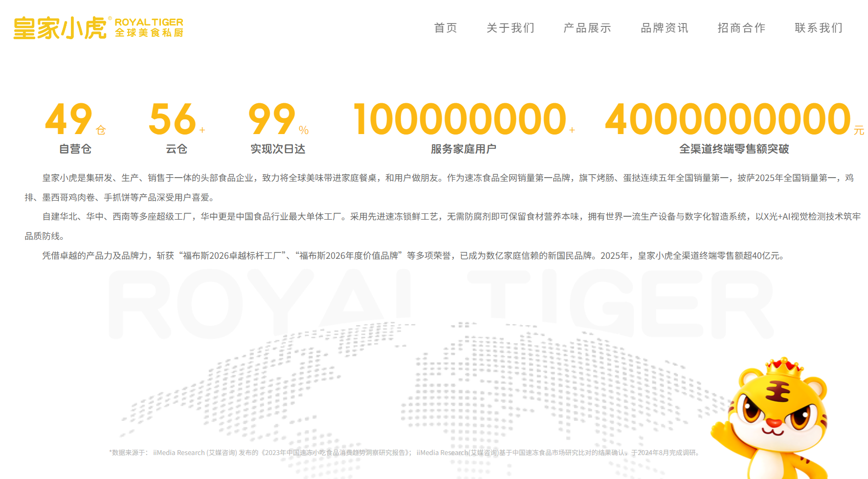The width and height of the screenshot is (868, 479).
Task: Click the 99% 实现次日达 statistic
Action: [278, 128]
